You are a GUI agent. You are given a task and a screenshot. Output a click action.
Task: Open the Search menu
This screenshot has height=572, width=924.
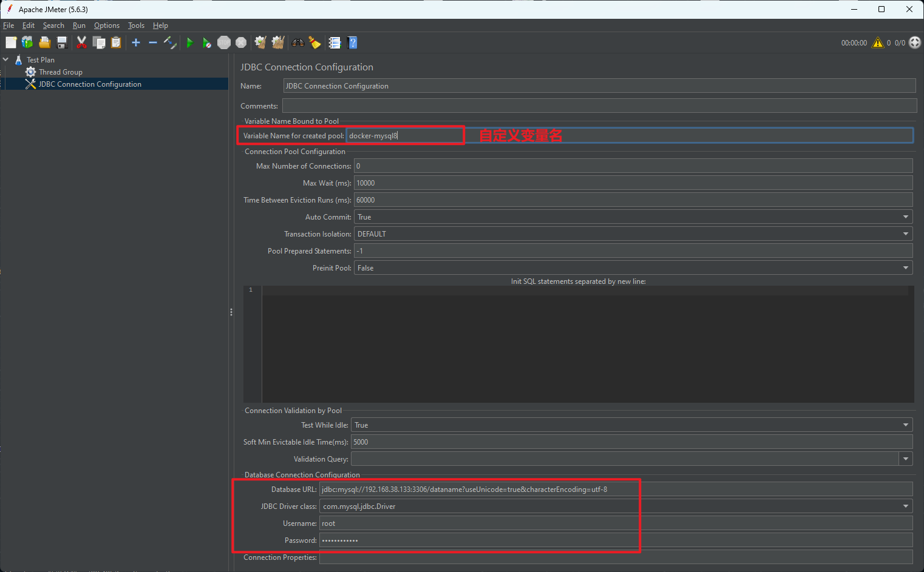click(53, 25)
